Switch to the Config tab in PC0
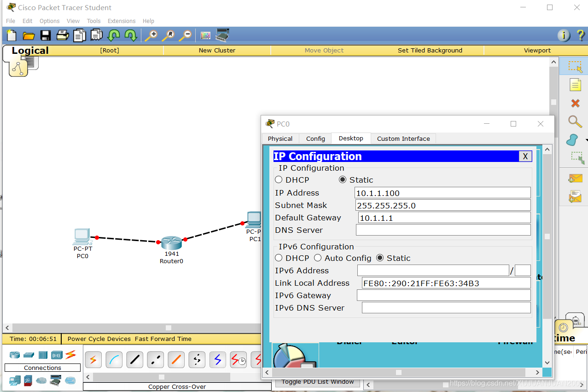 (x=315, y=138)
